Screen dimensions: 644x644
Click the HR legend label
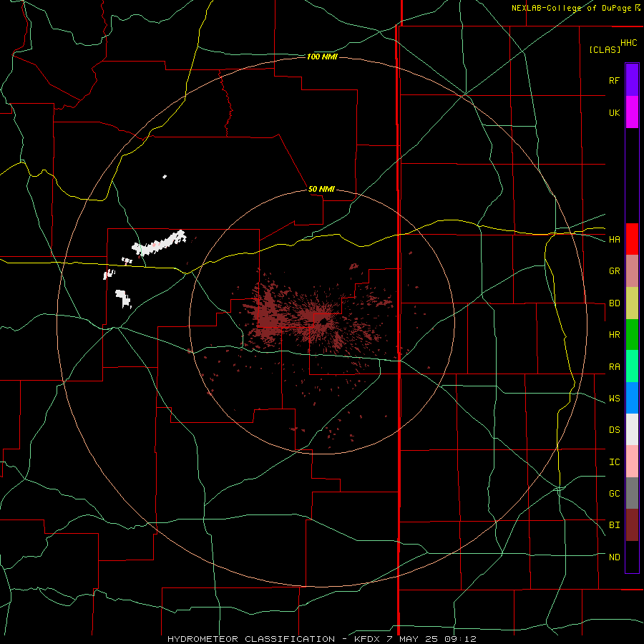tap(614, 335)
